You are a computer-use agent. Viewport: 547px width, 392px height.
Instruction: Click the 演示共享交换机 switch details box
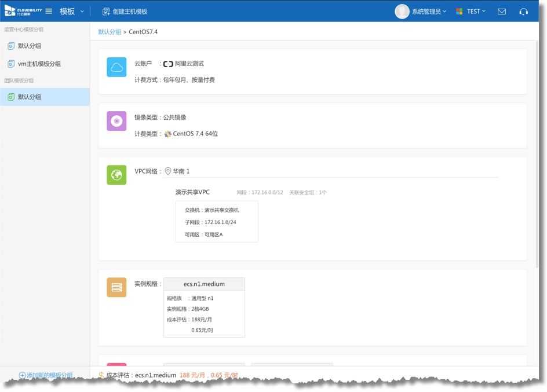217,222
